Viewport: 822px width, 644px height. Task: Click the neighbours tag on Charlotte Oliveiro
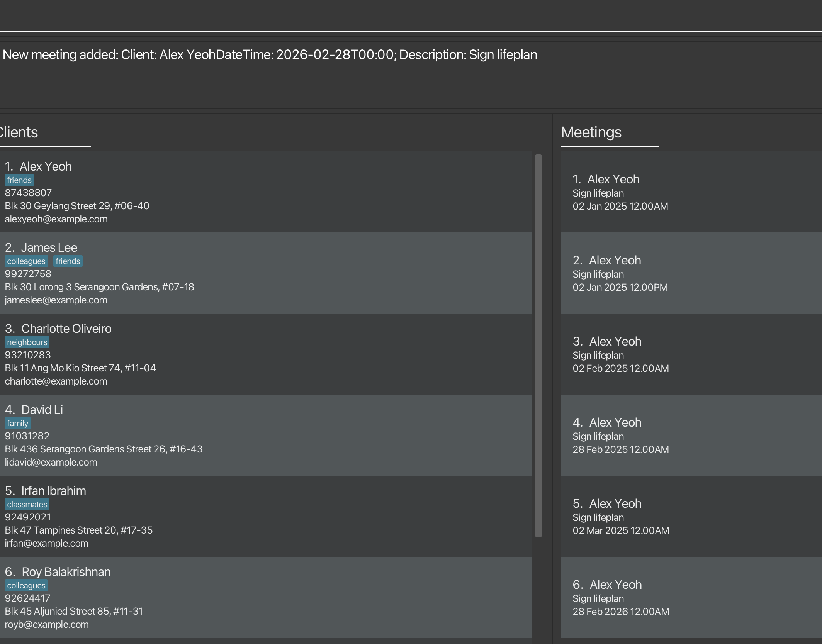click(x=27, y=342)
